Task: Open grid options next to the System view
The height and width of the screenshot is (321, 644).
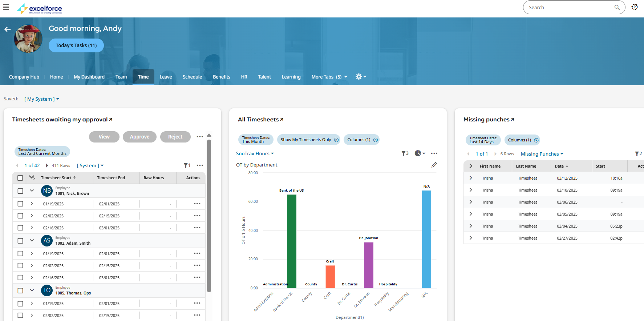Action: pos(200,165)
